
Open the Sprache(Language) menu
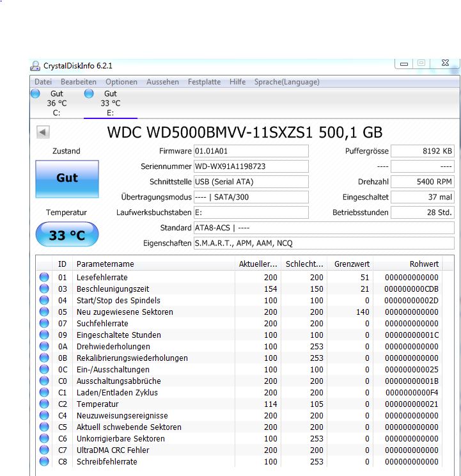click(x=287, y=82)
